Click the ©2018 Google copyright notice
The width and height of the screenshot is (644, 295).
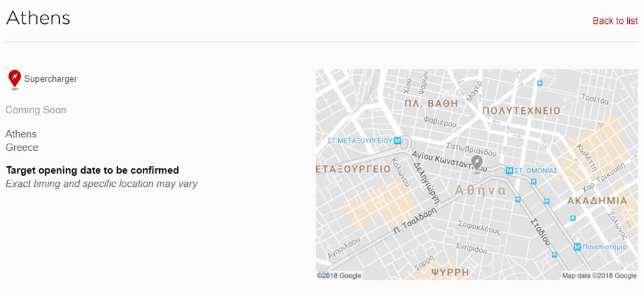[339, 276]
